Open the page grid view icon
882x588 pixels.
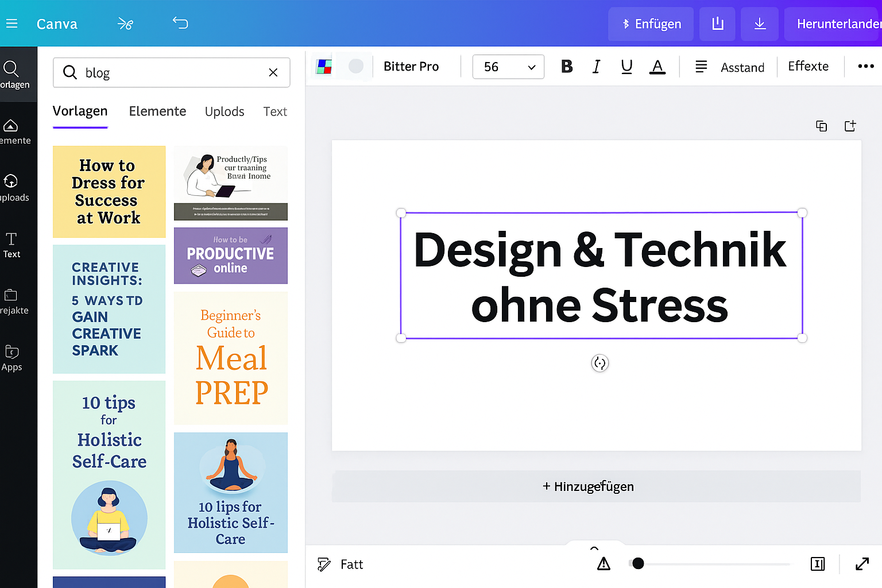click(818, 564)
